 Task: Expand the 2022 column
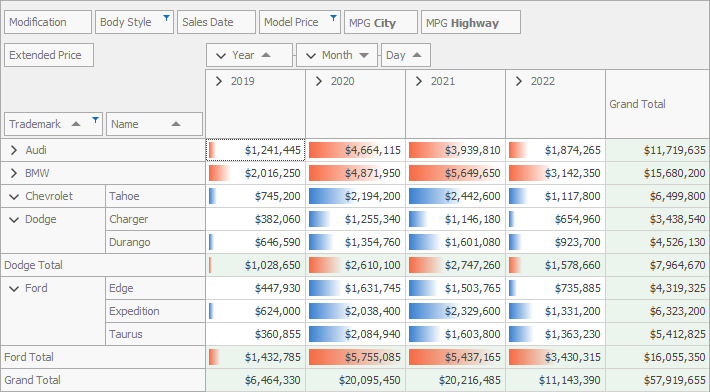519,81
